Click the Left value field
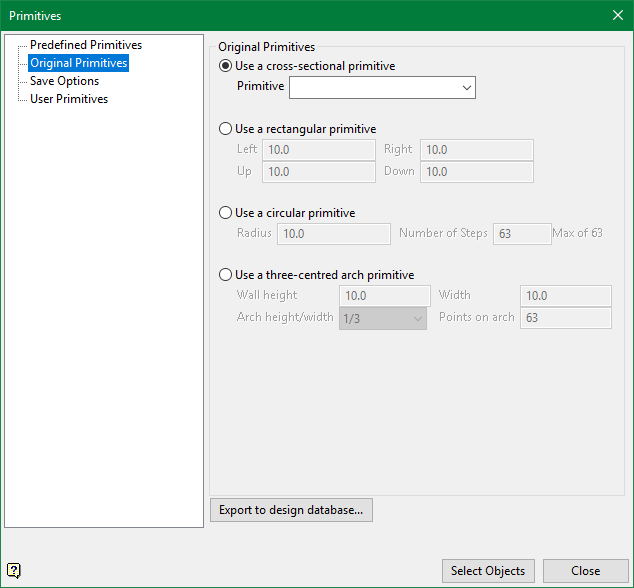634x588 pixels. 319,150
